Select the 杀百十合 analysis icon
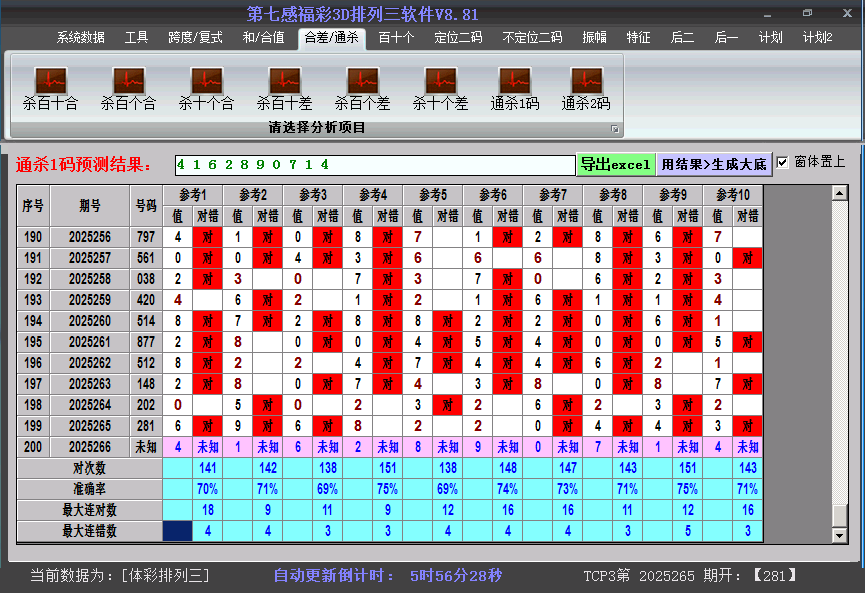This screenshot has width=865, height=593. click(50, 80)
